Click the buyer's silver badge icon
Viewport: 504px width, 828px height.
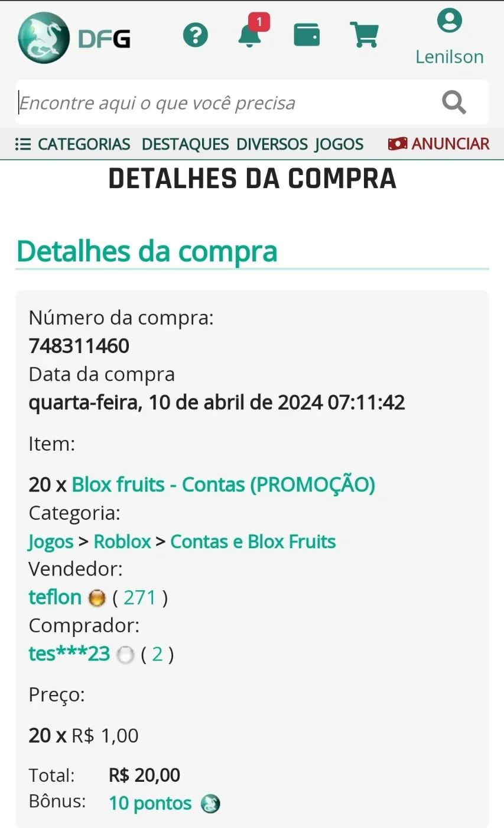[125, 655]
